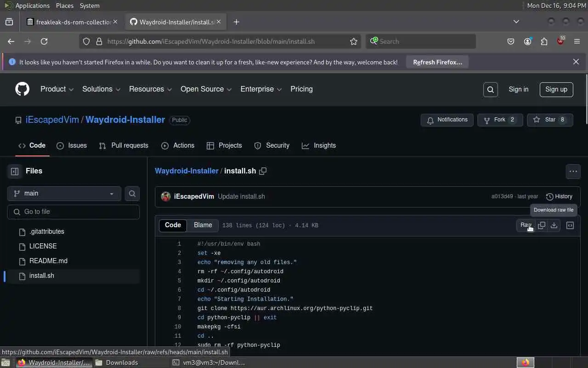
Task: Collapse the file tree side panel icon
Action: 15,172
